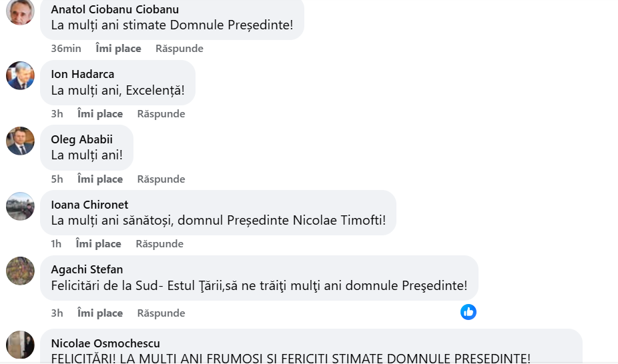
Task: Click Nicolae Osmochescu's profile photo
Action: pyautogui.click(x=20, y=345)
